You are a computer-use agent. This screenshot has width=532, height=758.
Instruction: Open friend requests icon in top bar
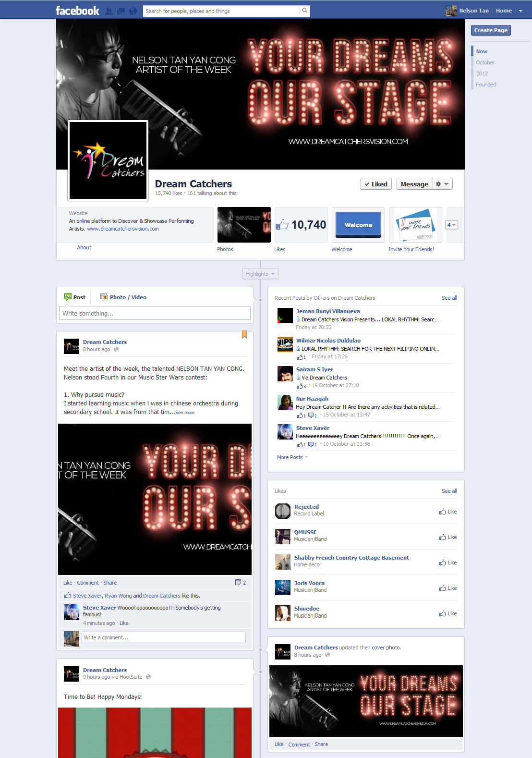[x=109, y=11]
